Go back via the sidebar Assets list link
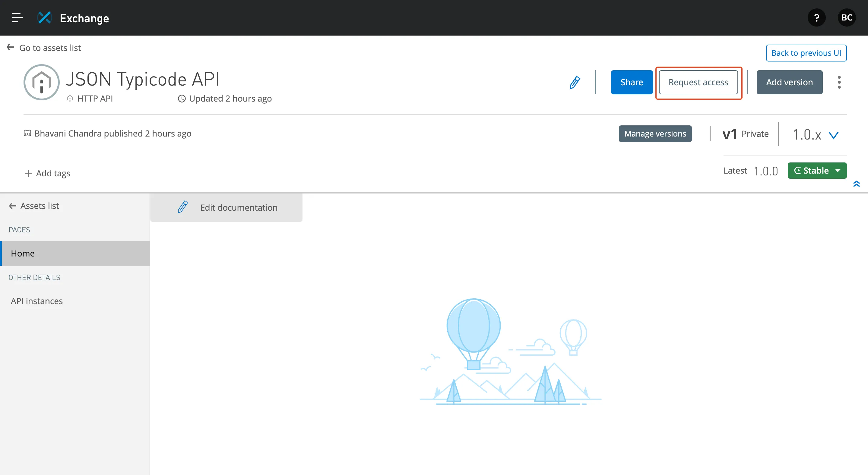The width and height of the screenshot is (868, 475). (x=40, y=206)
